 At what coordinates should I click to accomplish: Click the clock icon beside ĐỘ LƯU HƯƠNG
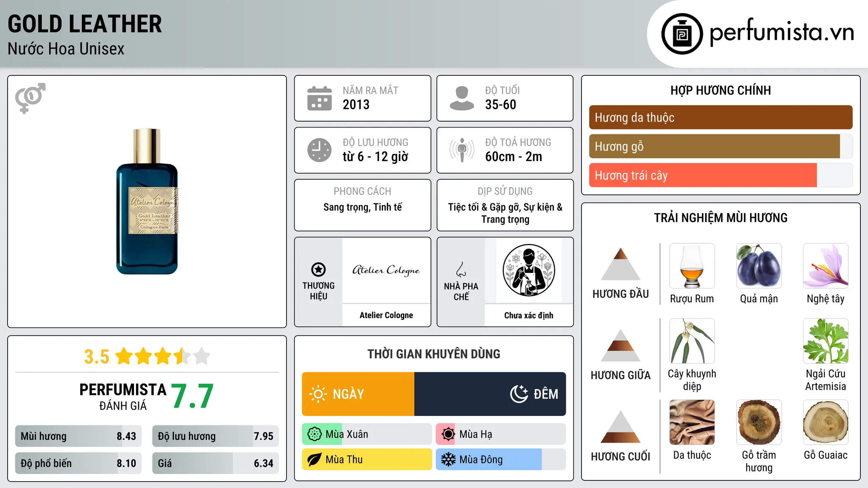click(x=320, y=150)
